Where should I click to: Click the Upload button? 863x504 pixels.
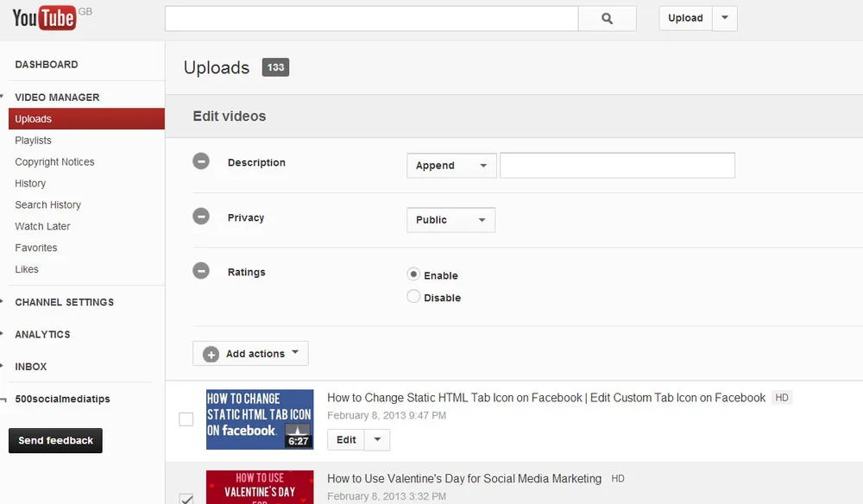[684, 17]
